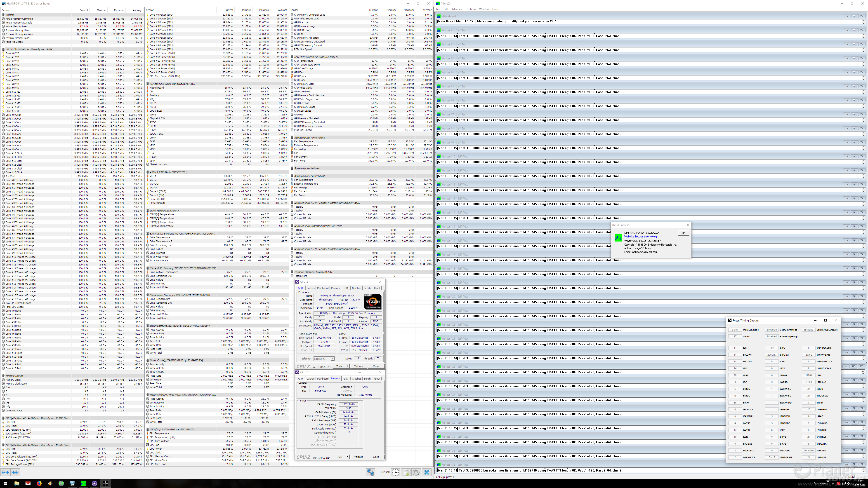Screen dimensions: 868x488
Task: Click Validate in upper CPU-Z window
Action: pyautogui.click(x=359, y=366)
